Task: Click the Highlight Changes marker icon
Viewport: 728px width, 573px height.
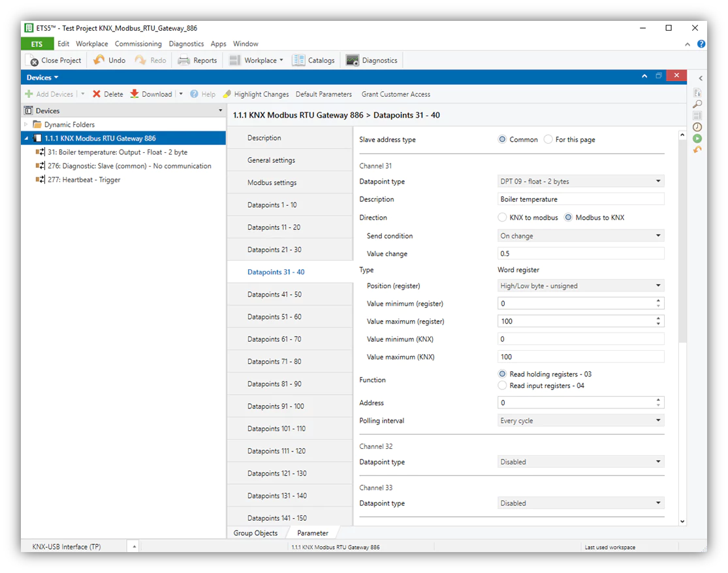Action: coord(227,94)
